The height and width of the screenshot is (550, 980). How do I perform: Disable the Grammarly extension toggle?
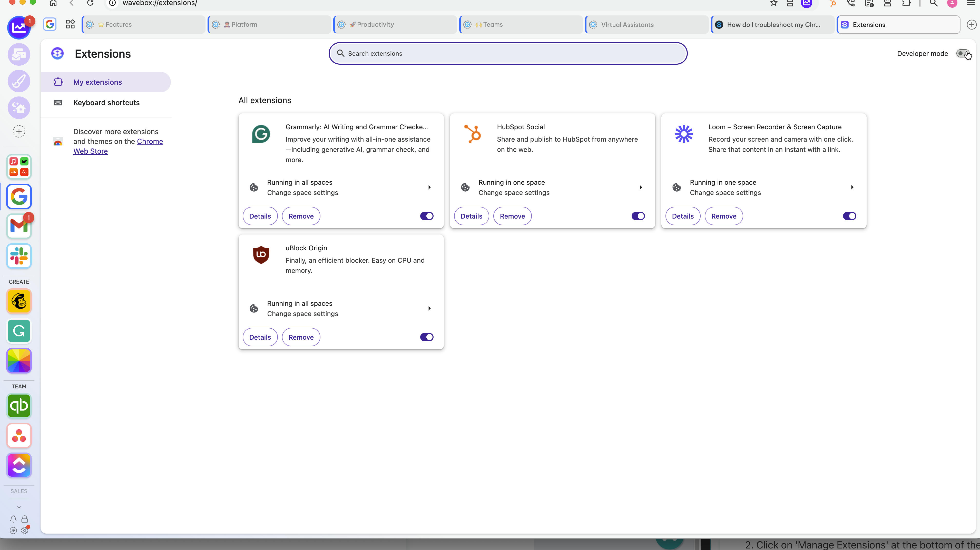point(426,216)
